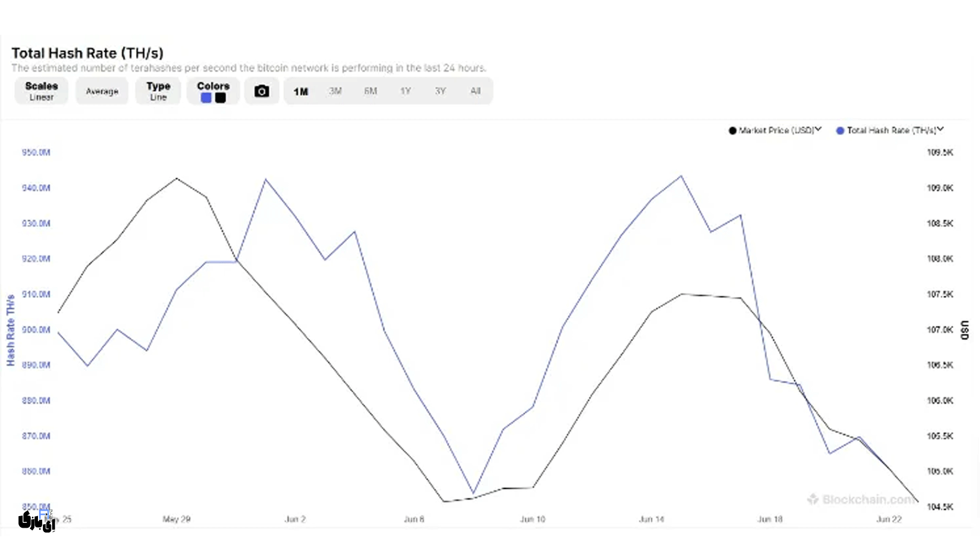Viewport: 980px width, 551px height.
Task: Expand the Total Hash Rate (TH/s) dropdown
Action: [x=940, y=130]
